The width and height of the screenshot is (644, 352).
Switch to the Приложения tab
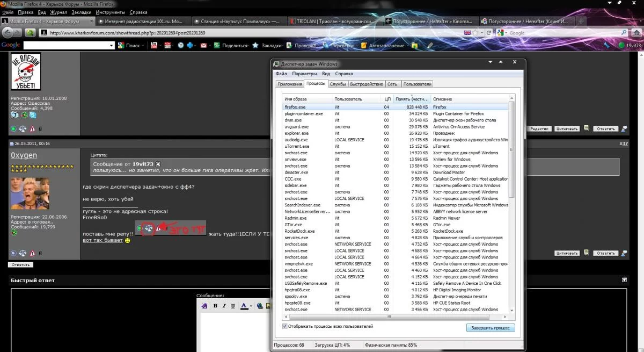(x=290, y=84)
